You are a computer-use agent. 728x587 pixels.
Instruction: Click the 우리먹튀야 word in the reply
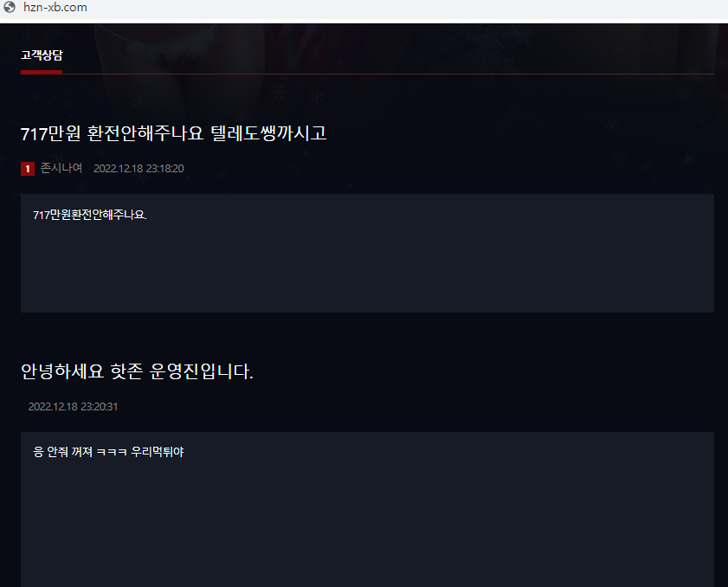(158, 452)
